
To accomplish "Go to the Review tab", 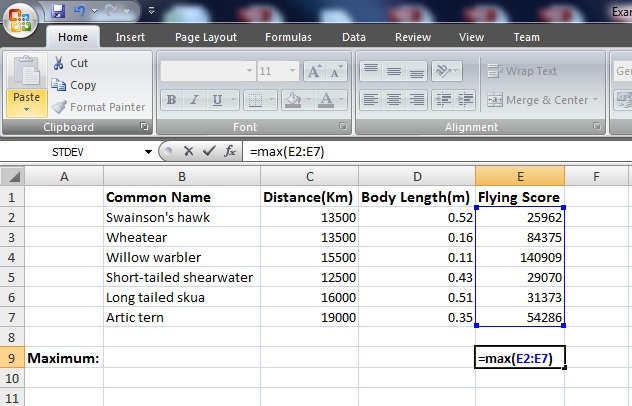I will click(x=413, y=37).
